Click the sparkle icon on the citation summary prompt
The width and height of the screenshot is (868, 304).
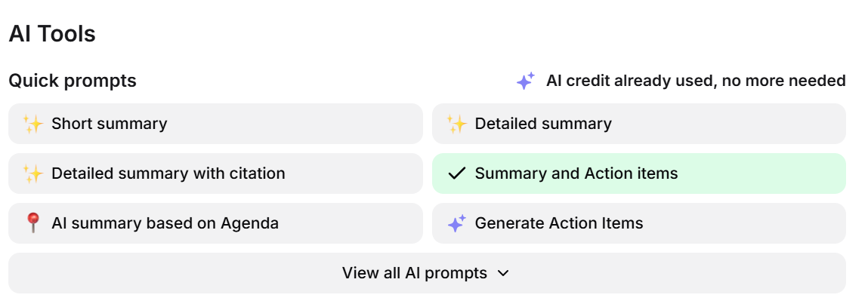32,173
